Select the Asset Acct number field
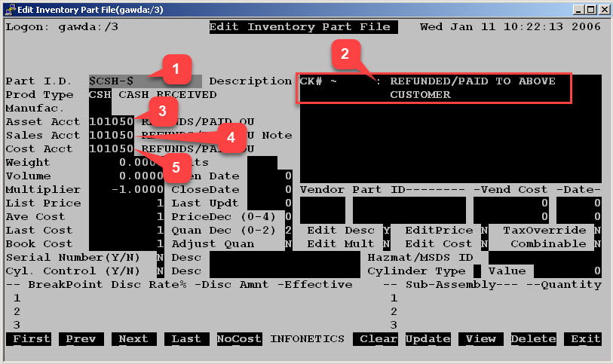613x364 pixels. 111,121
